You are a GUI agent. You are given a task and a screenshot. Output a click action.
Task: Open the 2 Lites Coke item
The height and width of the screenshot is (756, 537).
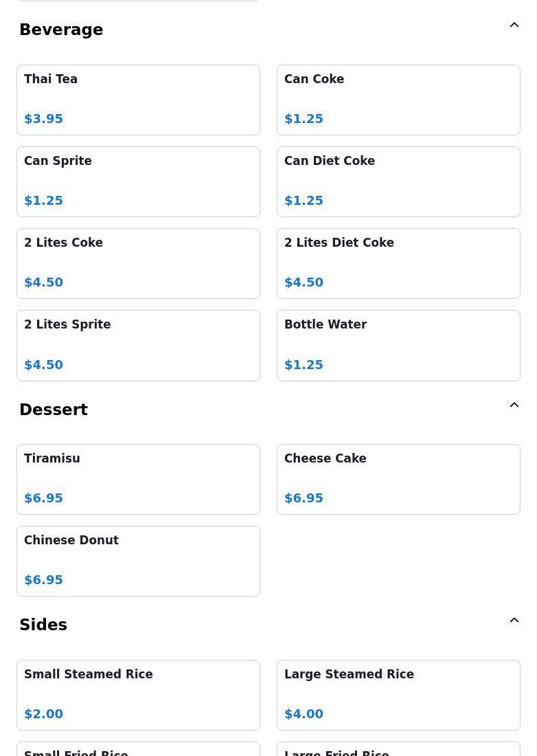(x=138, y=263)
